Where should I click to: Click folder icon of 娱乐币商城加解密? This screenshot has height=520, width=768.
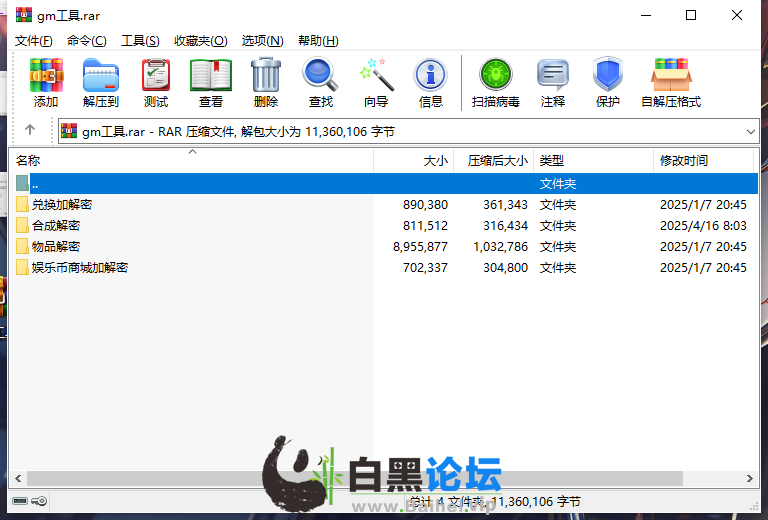pos(22,267)
